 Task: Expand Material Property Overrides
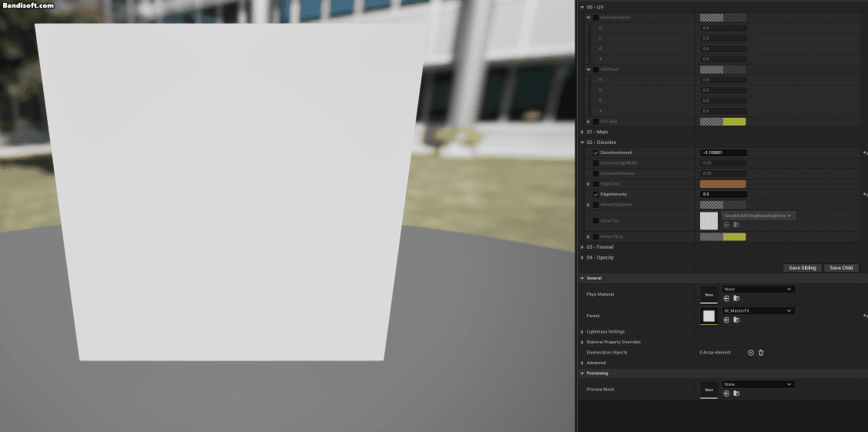pos(581,343)
